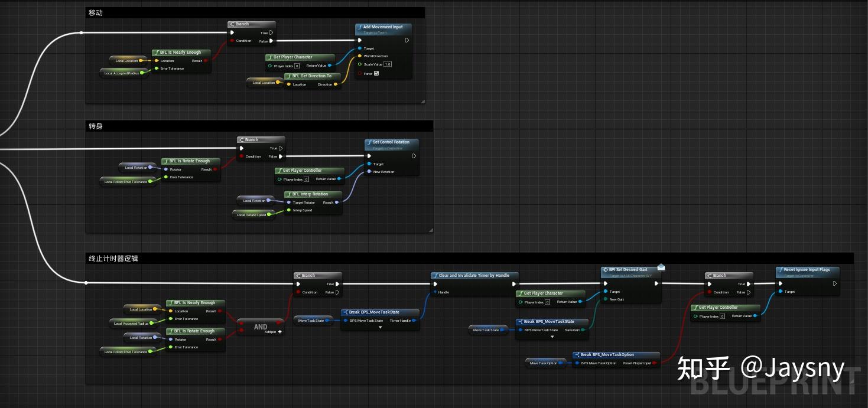The width and height of the screenshot is (868, 408).
Task: Click the output exec pin of Reset Ignore Input Flags
Action: [835, 283]
